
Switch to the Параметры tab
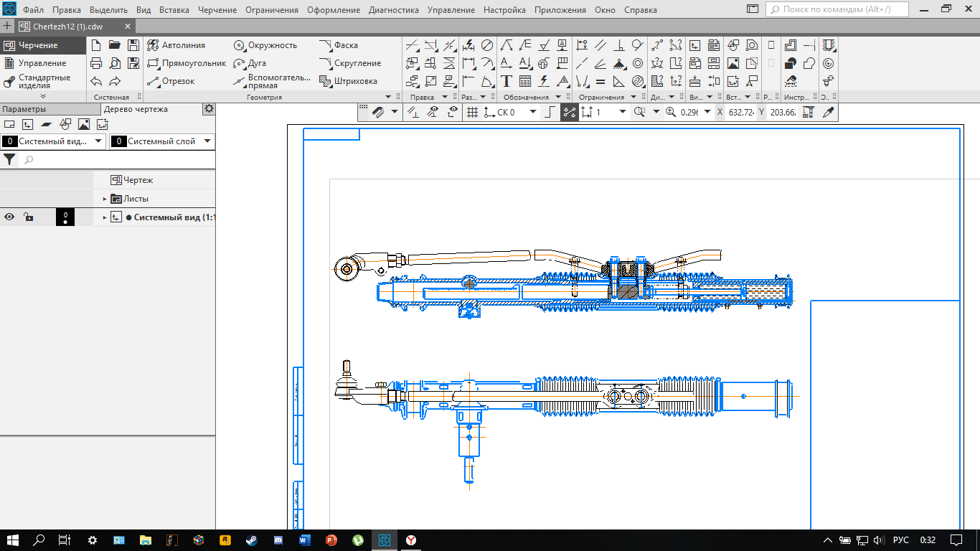tap(24, 109)
